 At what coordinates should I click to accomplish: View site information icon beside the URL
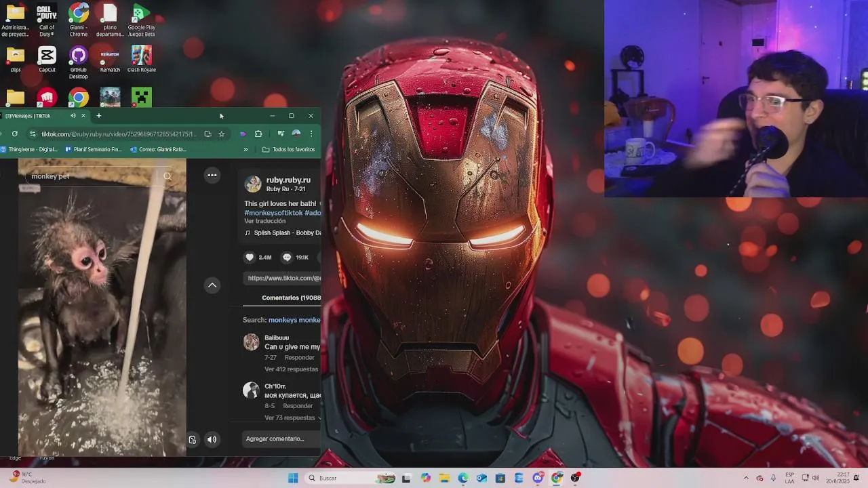(33, 134)
